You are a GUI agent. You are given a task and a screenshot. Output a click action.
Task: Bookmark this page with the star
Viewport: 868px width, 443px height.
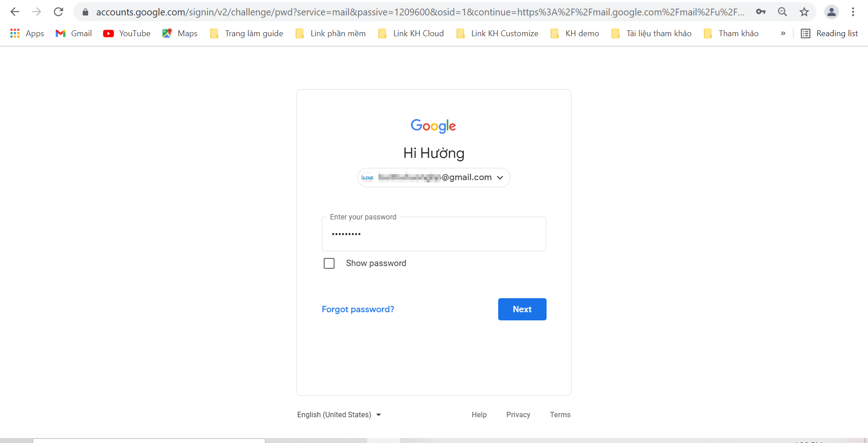804,12
